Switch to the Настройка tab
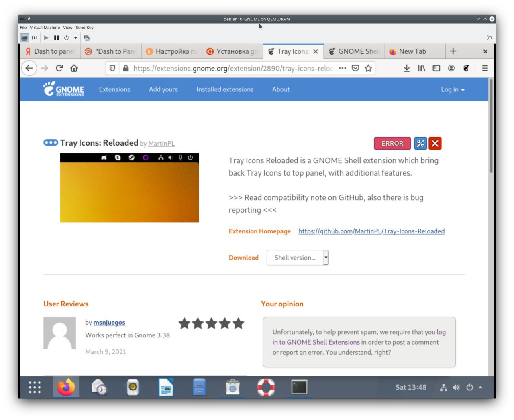This screenshot has height=420, width=514. coord(171,51)
